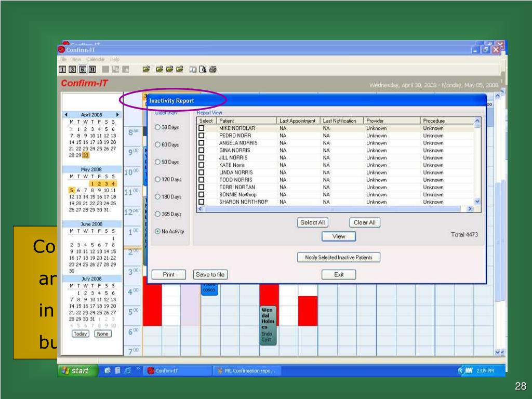Click the patient list scroll-left arrow
Screen dimensions: 532x399
[200, 209]
